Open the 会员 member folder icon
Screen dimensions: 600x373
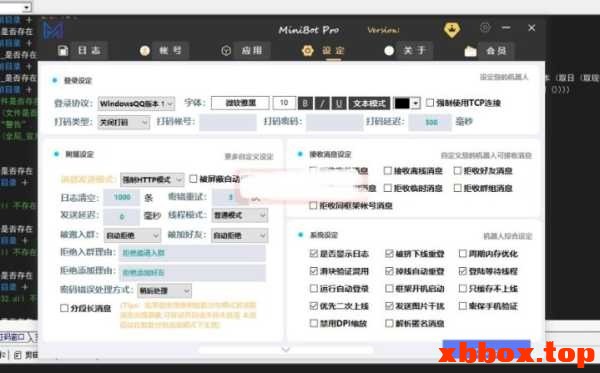tap(470, 51)
